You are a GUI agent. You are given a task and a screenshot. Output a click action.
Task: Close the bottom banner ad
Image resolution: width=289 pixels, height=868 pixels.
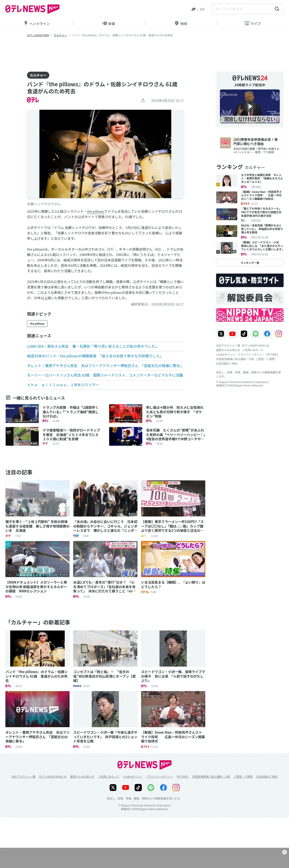(284, 852)
